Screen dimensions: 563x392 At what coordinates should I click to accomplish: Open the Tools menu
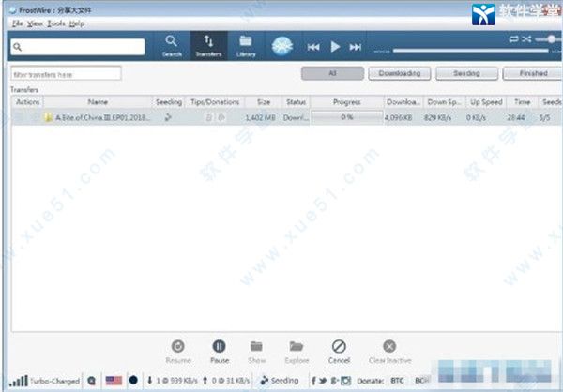pos(57,23)
